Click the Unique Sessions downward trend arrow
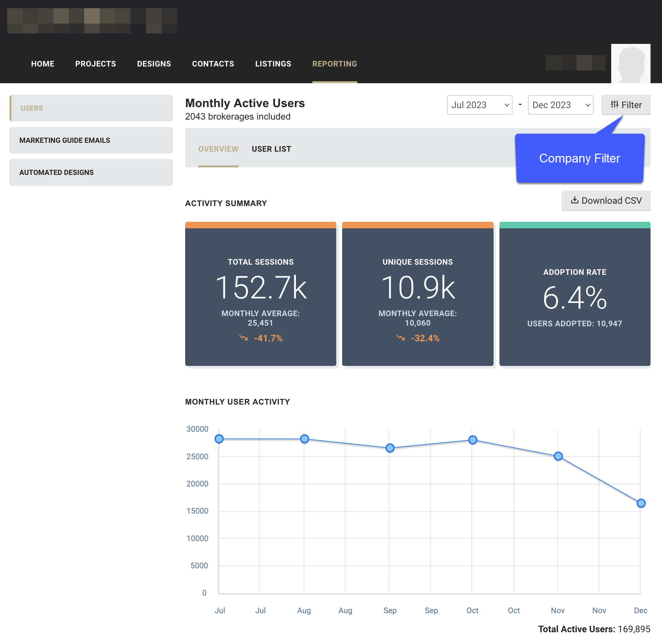 click(400, 338)
